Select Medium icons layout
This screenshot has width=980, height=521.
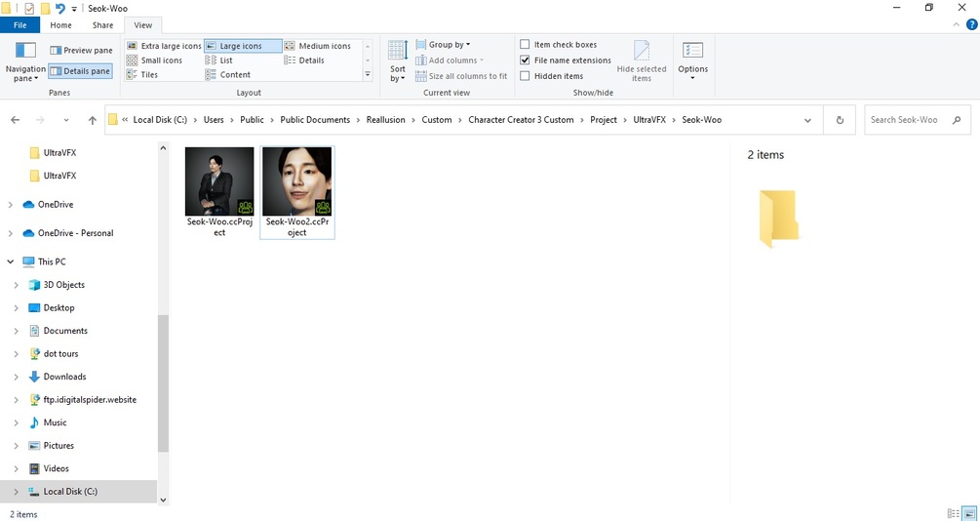coord(318,46)
